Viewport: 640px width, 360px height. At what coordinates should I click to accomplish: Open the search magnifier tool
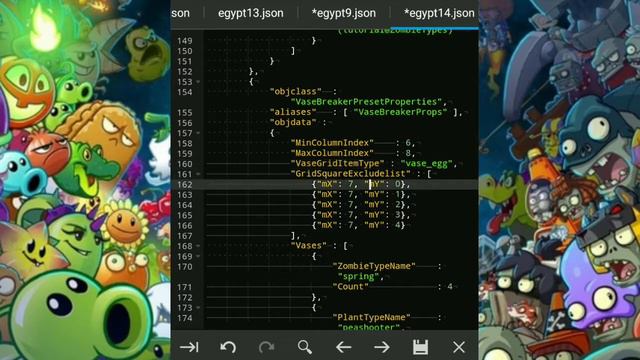point(305,347)
